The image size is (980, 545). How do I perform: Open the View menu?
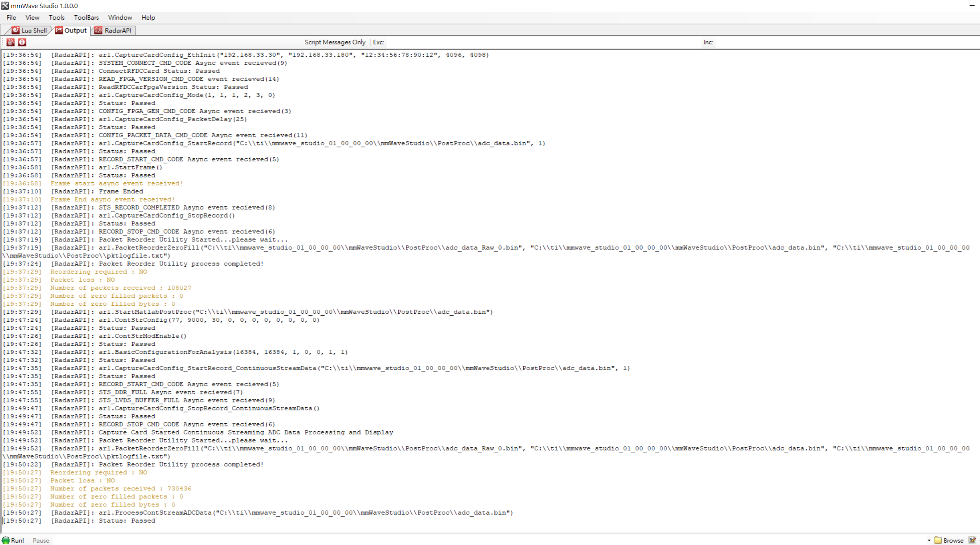point(32,18)
